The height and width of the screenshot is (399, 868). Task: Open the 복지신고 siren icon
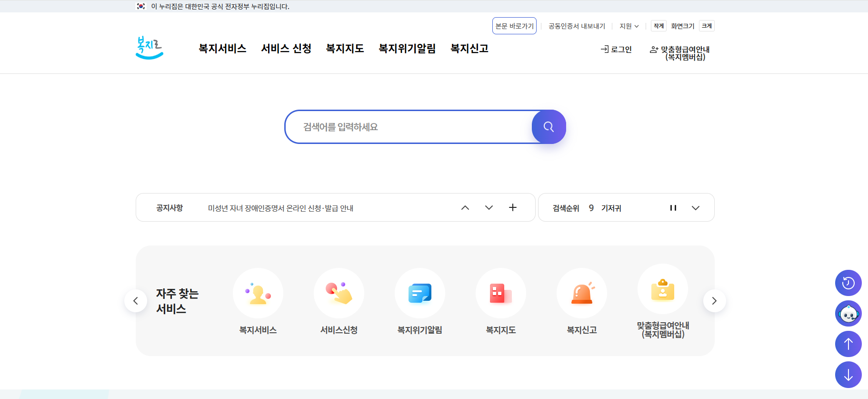(582, 293)
